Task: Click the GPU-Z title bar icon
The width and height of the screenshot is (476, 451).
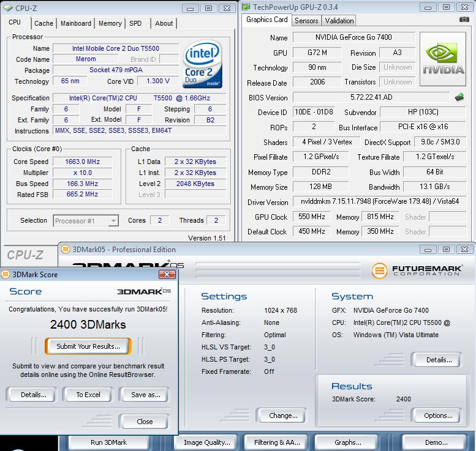Action: point(246,7)
